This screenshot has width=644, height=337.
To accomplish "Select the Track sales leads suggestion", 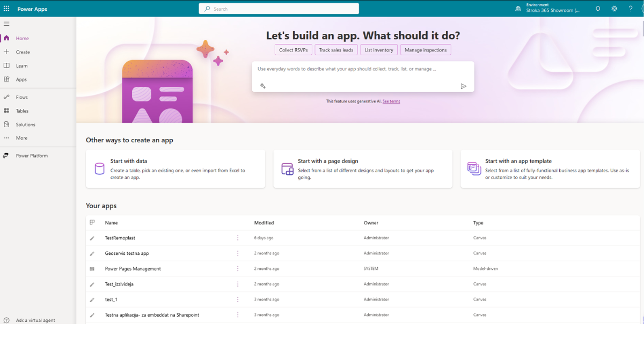I will [x=336, y=50].
